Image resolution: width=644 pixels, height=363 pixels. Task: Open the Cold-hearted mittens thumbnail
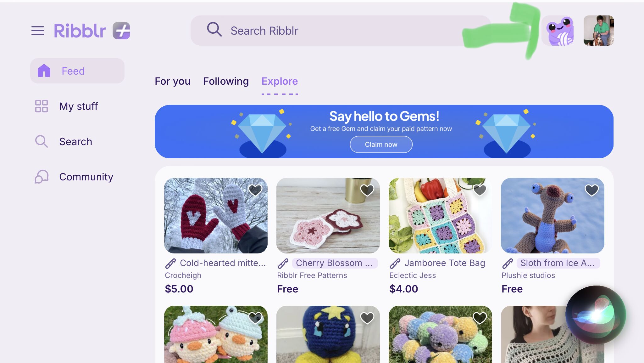(216, 216)
